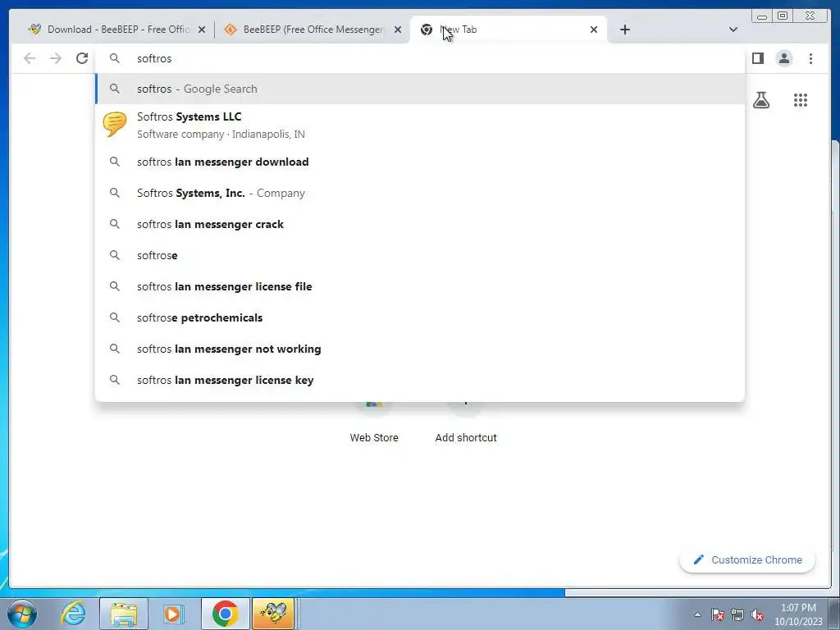Image resolution: width=840 pixels, height=630 pixels.
Task: Click the Action Center flag icon
Action: point(718,614)
